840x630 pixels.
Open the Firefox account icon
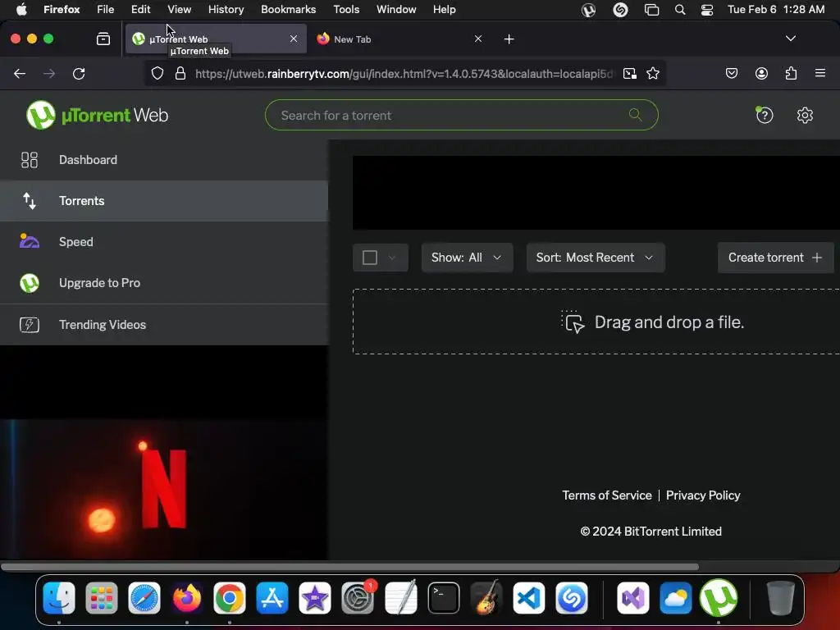[761, 73]
